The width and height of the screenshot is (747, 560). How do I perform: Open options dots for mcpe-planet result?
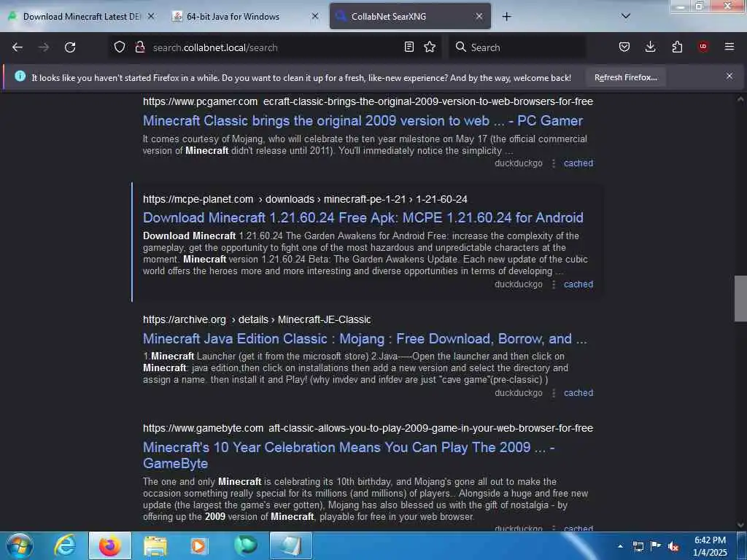553,284
